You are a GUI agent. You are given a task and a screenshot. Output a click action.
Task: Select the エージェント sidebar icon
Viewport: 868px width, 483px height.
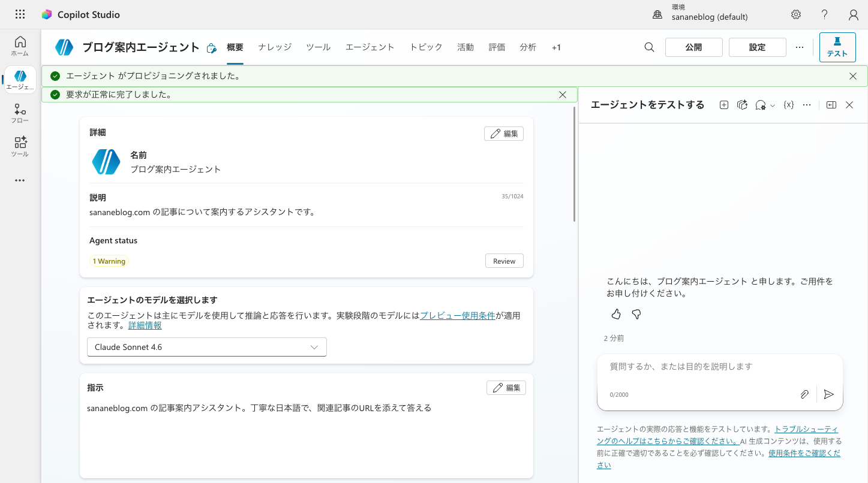[x=20, y=80]
